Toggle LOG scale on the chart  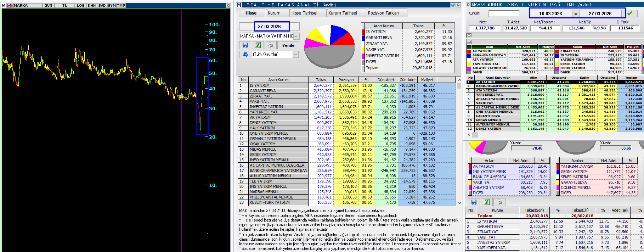[80, 5]
